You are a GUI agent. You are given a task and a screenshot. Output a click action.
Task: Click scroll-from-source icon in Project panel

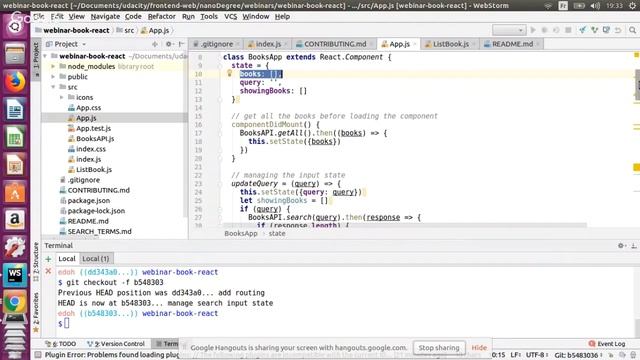point(155,44)
